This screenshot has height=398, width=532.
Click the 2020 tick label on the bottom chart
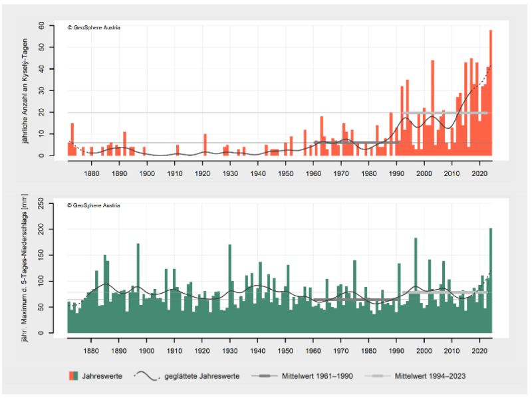click(479, 350)
